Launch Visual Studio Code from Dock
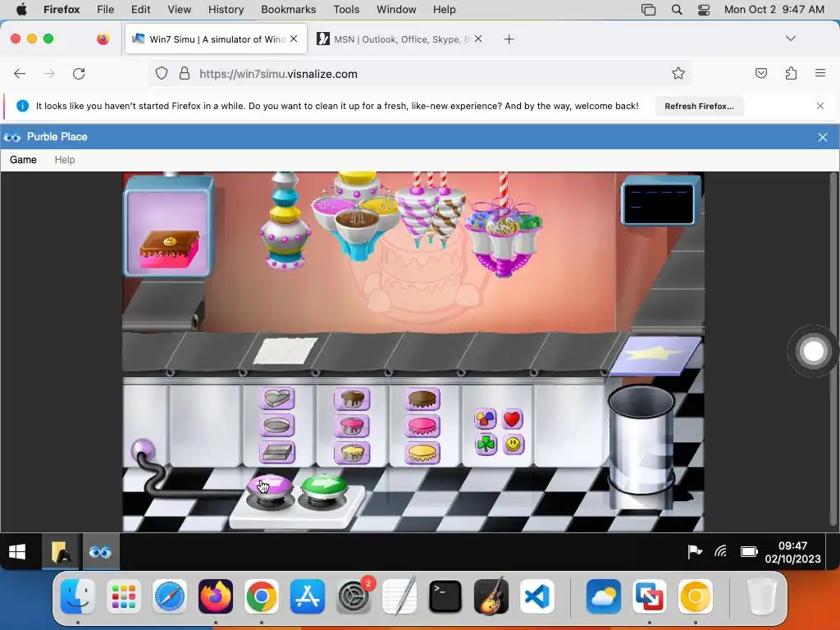Viewport: 840px width, 630px height. tap(536, 596)
